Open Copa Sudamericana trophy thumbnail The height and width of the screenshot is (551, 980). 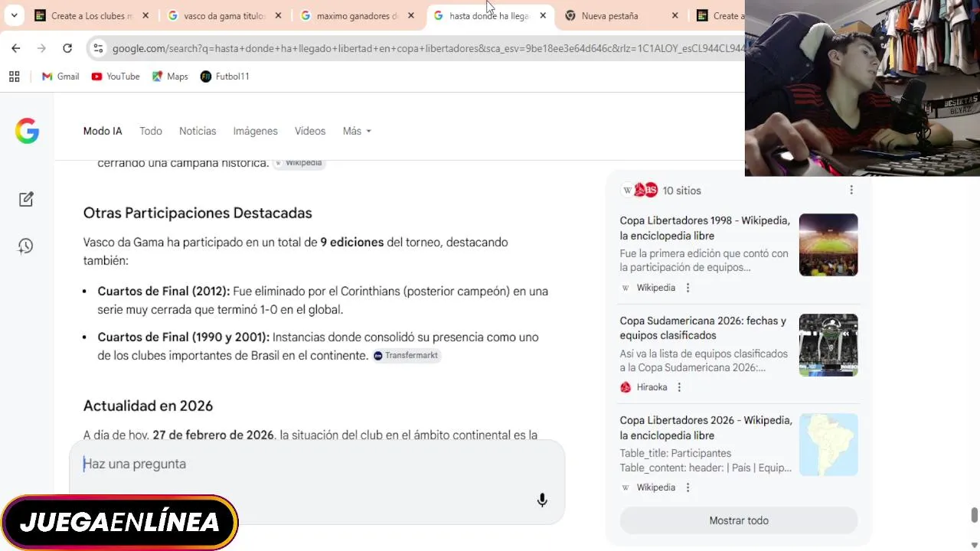tap(828, 344)
